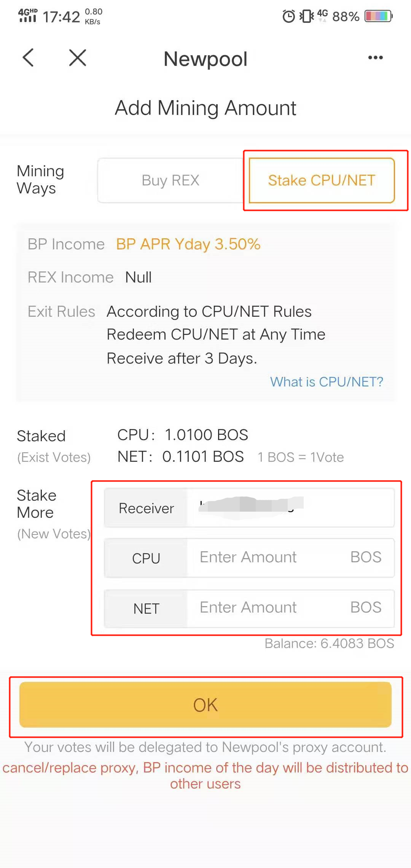Screen dimensions: 411x868
Task: Tap the Add Mining Amount heading
Action: pyautogui.click(x=205, y=108)
